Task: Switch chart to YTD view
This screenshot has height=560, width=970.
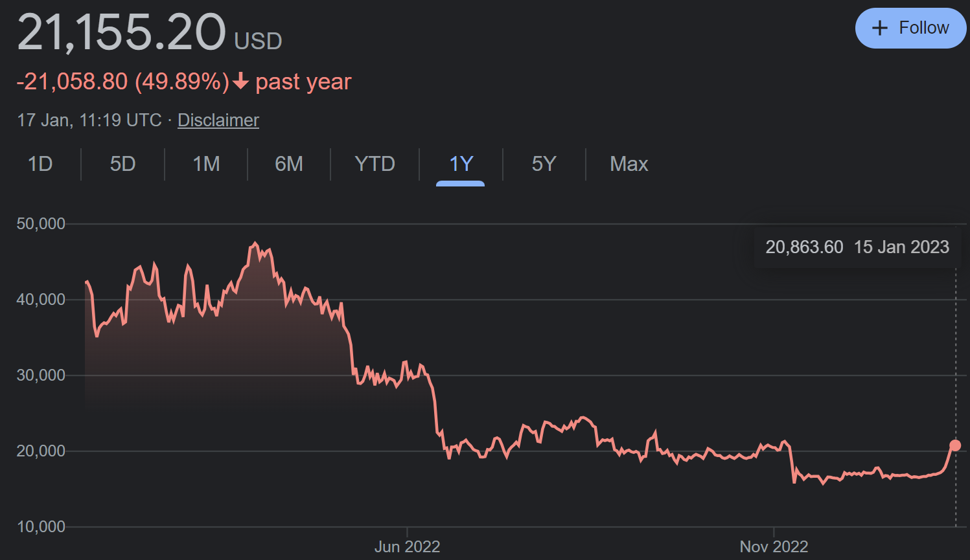Action: pyautogui.click(x=375, y=164)
